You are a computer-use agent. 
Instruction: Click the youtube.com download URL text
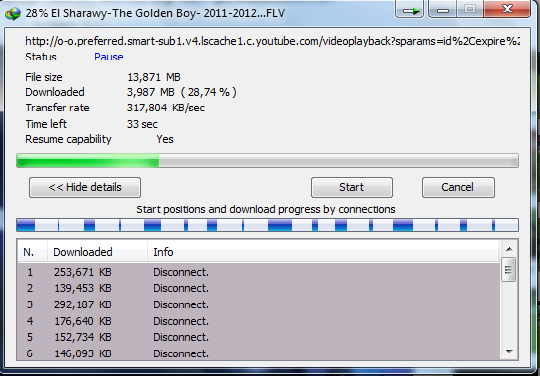tap(272, 41)
